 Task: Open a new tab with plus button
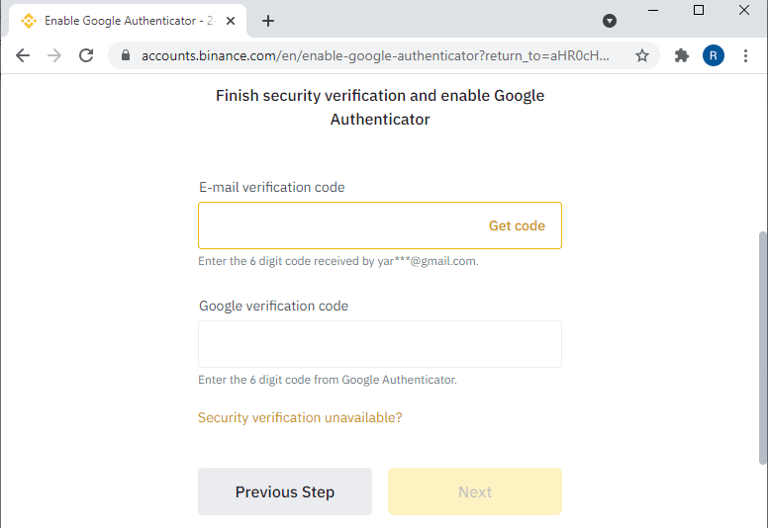click(x=268, y=21)
